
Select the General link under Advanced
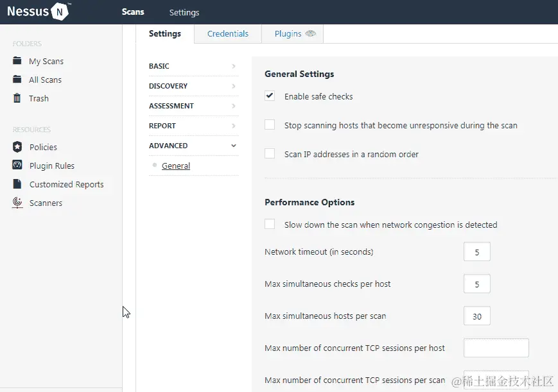(x=176, y=166)
